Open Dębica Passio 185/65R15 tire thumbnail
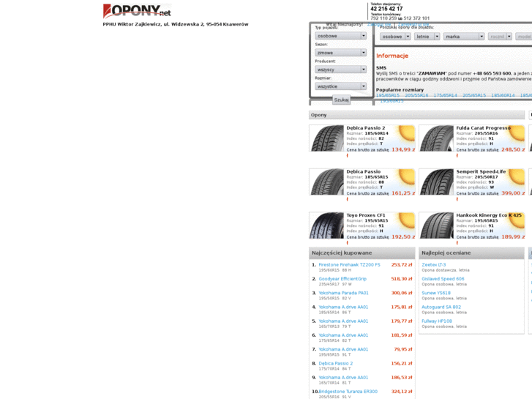This screenshot has width=532, height=399. point(326,182)
